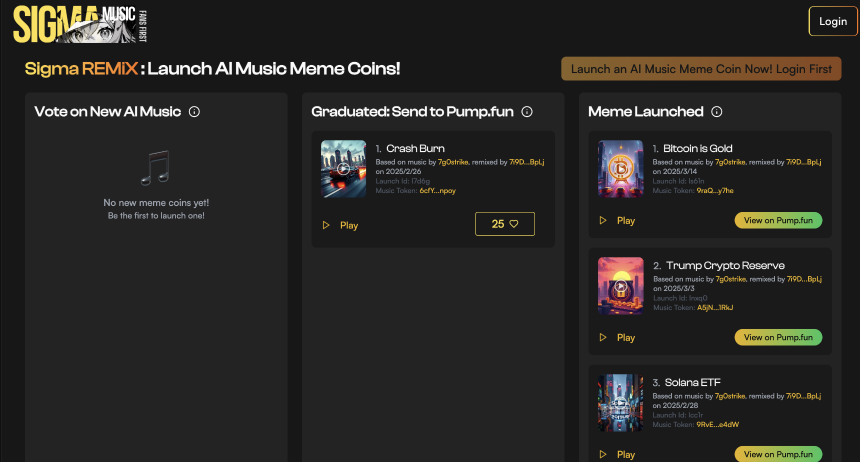View Bitcoin is Gold on Pump.fun

[778, 220]
